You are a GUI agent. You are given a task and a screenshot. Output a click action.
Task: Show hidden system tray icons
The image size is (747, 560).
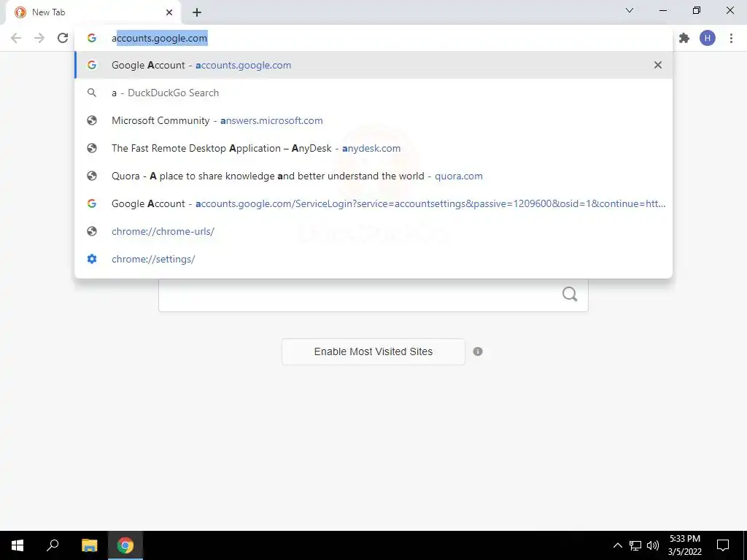pyautogui.click(x=617, y=545)
